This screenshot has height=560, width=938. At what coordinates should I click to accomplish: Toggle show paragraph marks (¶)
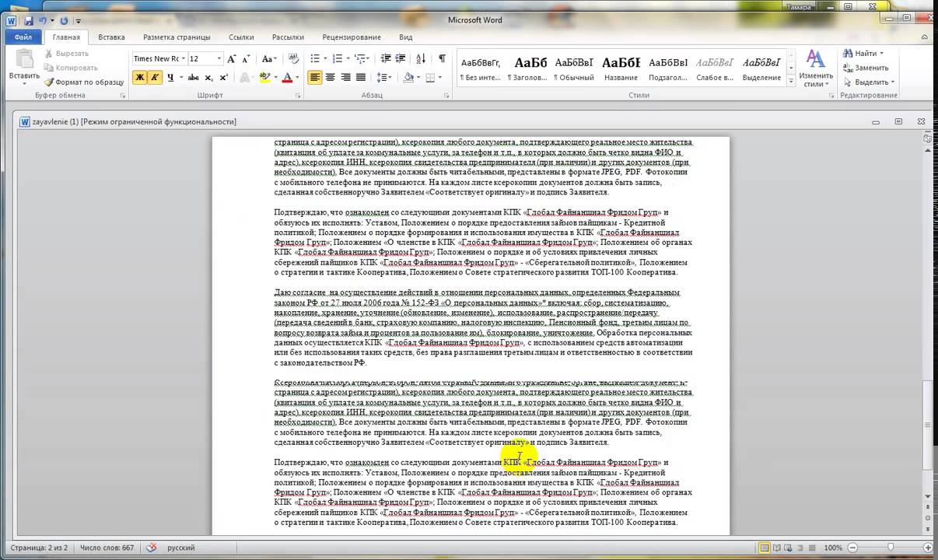coord(442,58)
